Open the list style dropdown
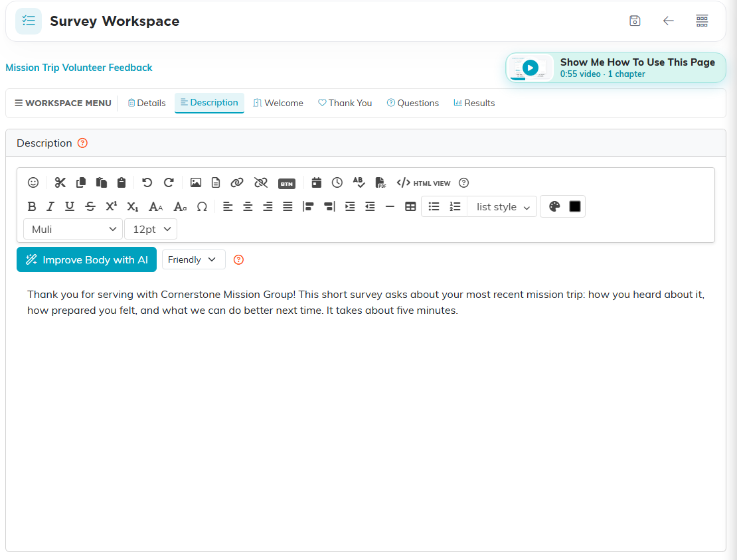Screen dimensions: 737x560 503,207
